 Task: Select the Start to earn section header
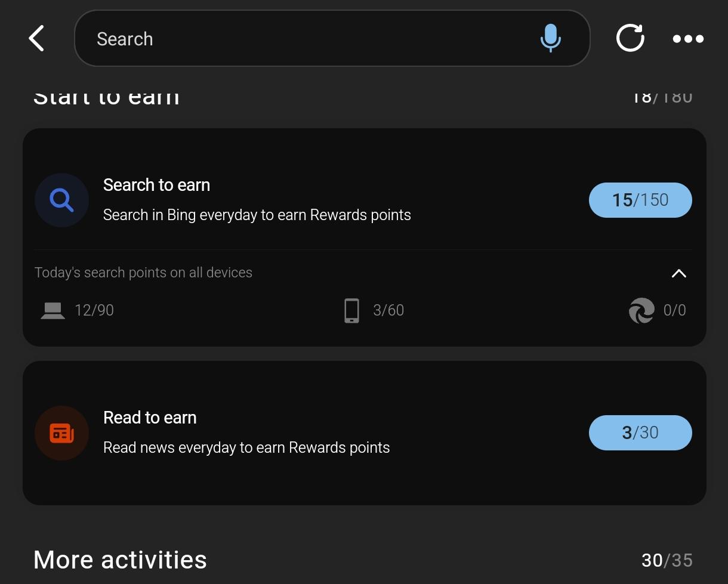click(x=106, y=95)
